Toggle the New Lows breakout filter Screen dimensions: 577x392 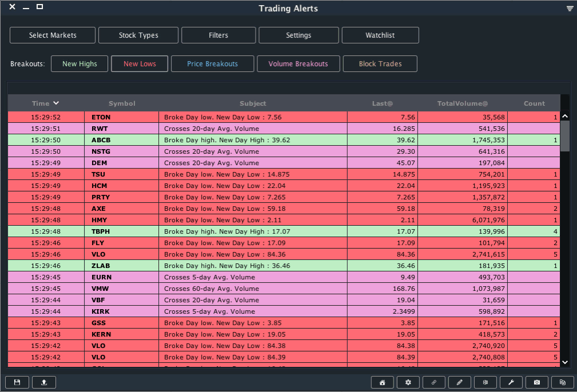tap(140, 64)
